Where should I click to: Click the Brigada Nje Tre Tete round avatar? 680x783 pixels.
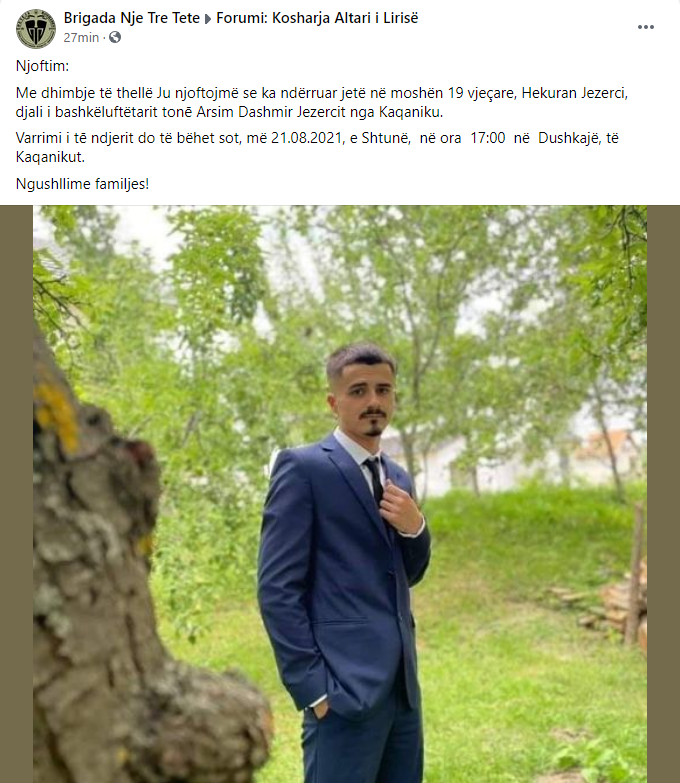pyautogui.click(x=35, y=28)
